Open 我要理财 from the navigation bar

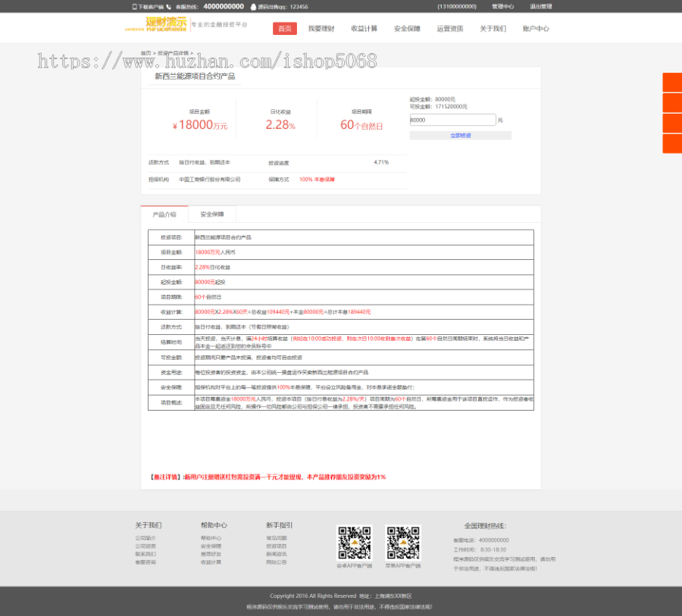[x=321, y=29]
